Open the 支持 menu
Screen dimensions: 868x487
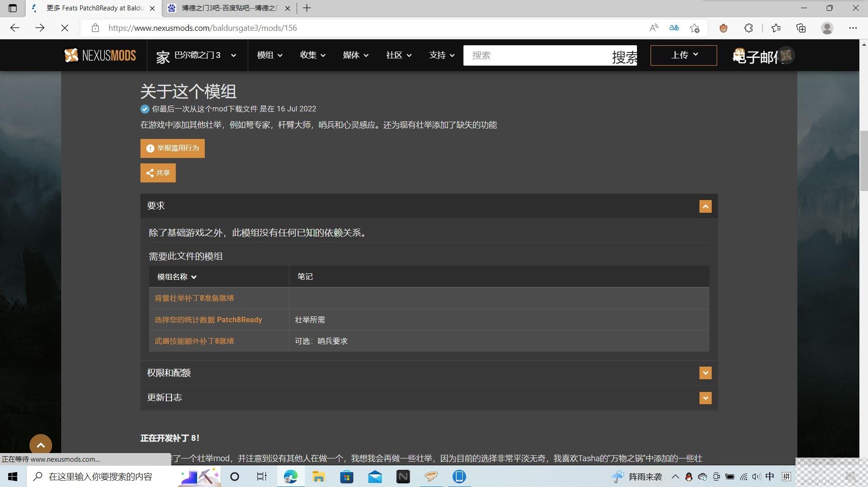pos(442,55)
